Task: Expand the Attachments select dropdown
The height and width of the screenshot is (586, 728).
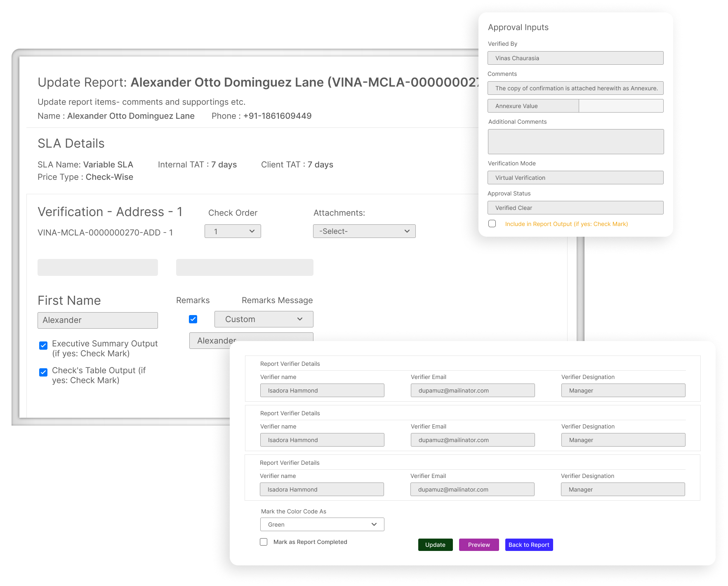Action: point(364,231)
